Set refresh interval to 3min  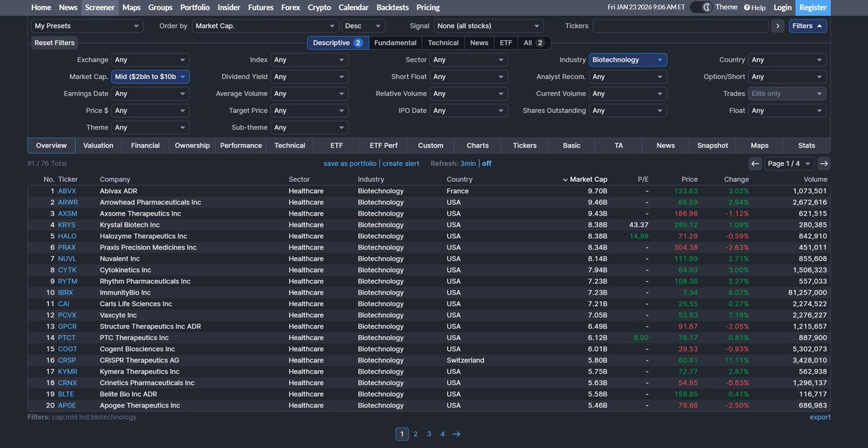pyautogui.click(x=468, y=164)
